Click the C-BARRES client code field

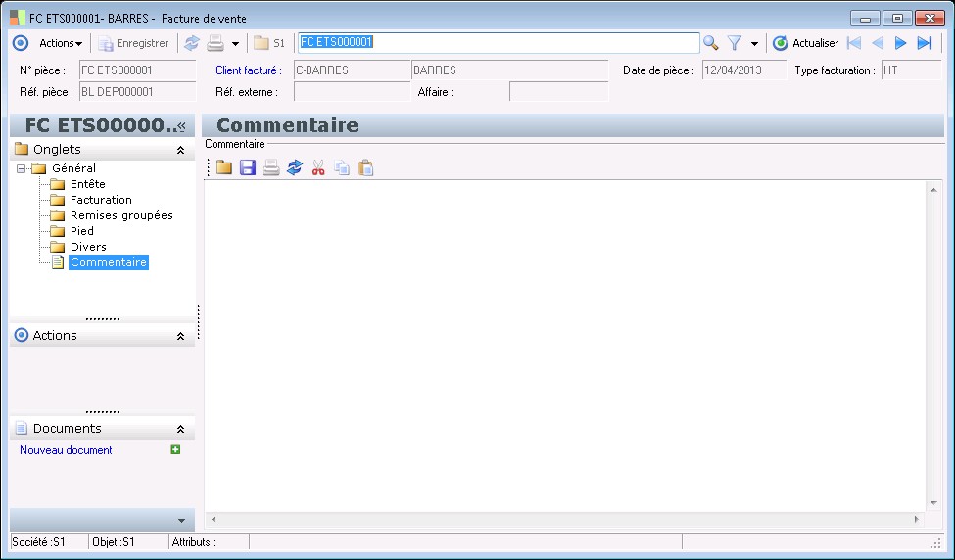point(352,70)
